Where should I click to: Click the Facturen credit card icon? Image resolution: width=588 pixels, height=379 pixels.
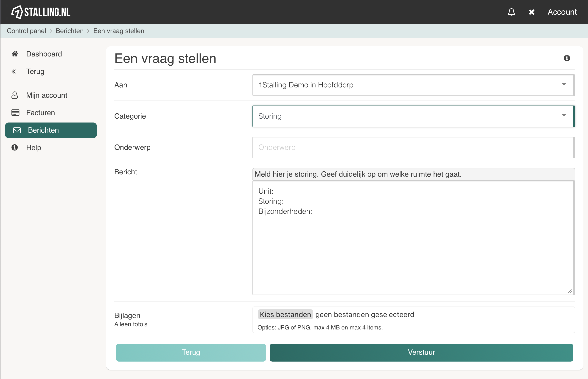(x=15, y=113)
